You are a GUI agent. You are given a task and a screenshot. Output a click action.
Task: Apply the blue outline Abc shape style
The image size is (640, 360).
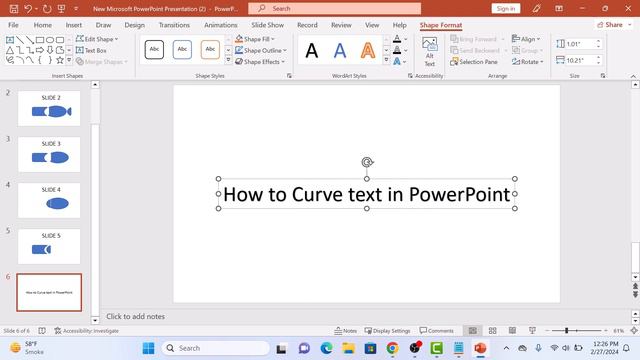click(182, 50)
